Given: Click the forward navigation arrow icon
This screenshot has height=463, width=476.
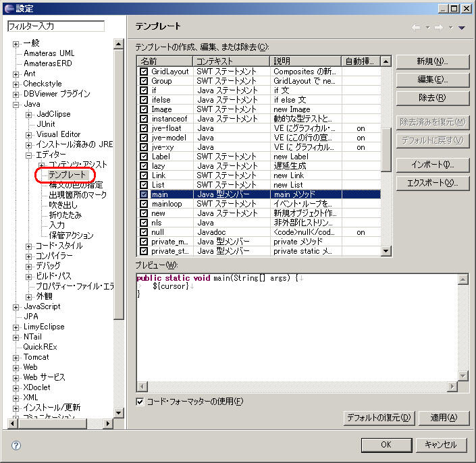Looking at the screenshot, I should click(438, 28).
